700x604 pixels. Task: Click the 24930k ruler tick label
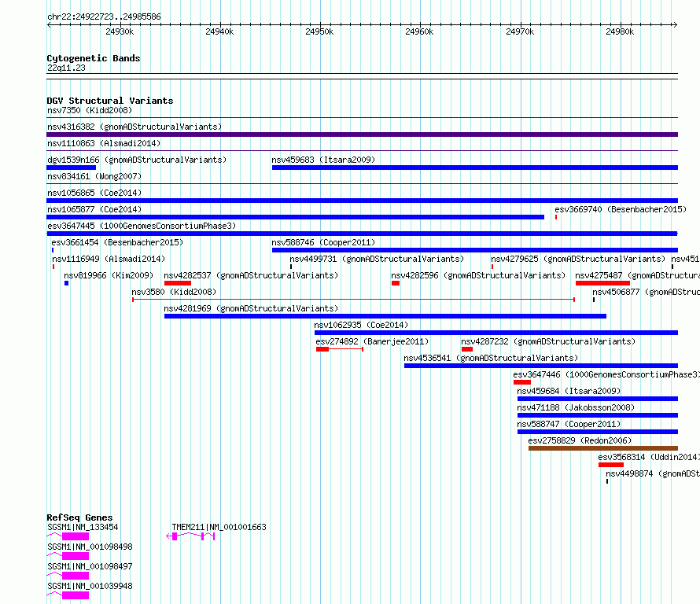pos(120,31)
